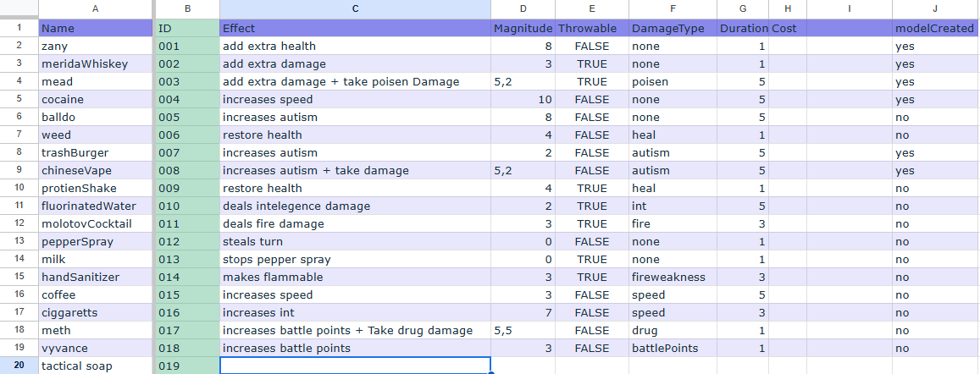Image resolution: width=980 pixels, height=374 pixels.
Task: Click the 'fireweakness' DamageType cell
Action: coord(673,278)
